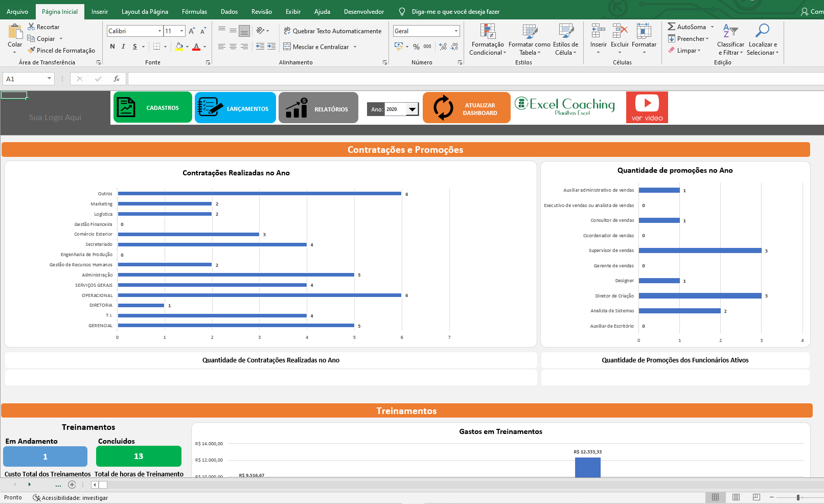
Task: Open the Fórmulas ribbon tab
Action: (194, 12)
